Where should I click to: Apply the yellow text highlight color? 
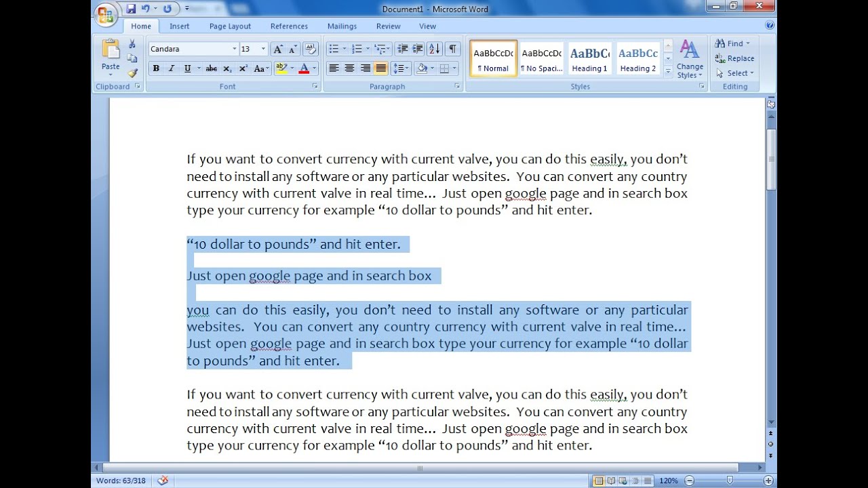tap(281, 68)
